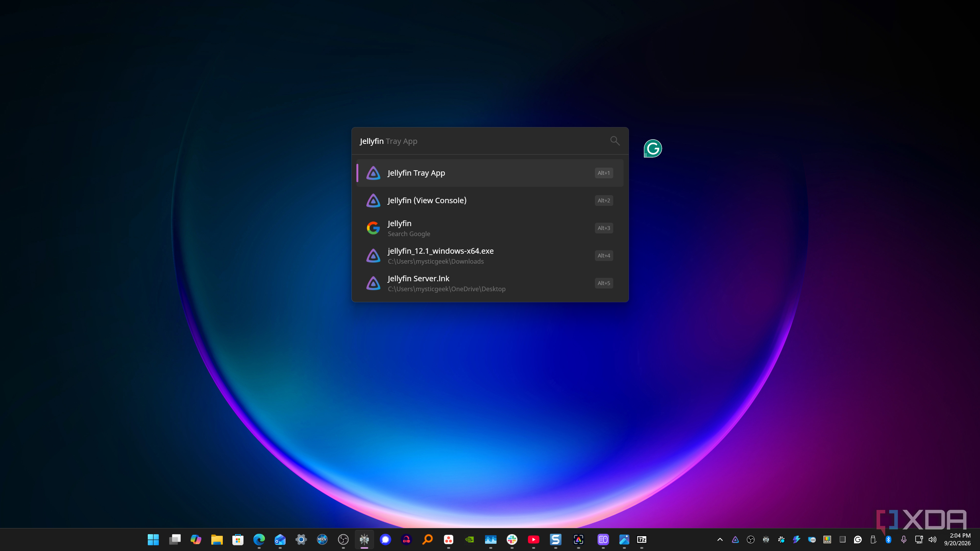Screen dimensions: 980x551
Task: Expand the hidden system tray icons
Action: (720, 540)
